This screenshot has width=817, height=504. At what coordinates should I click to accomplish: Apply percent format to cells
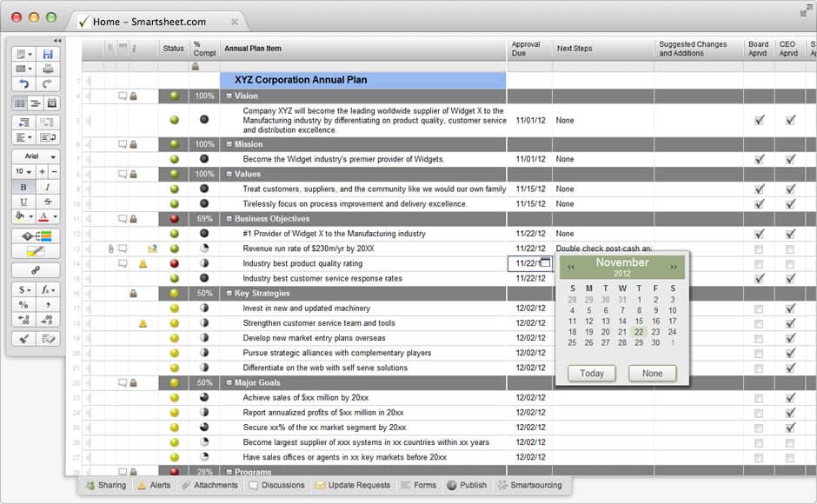click(23, 305)
